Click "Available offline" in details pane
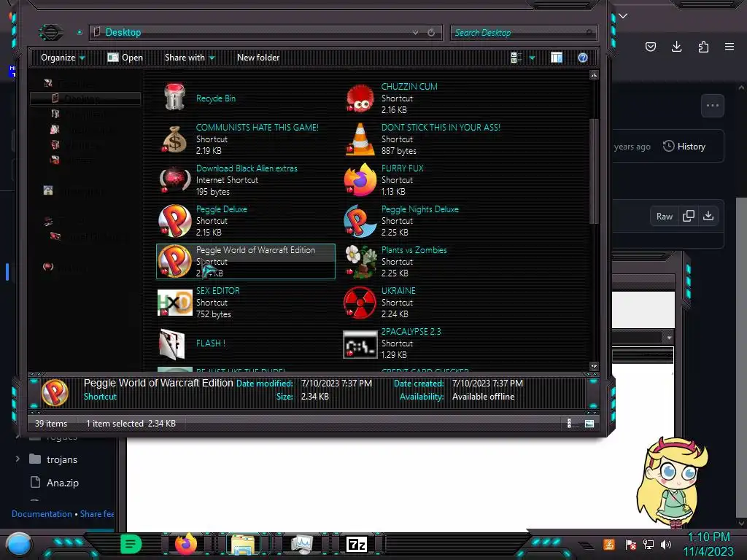Image resolution: width=747 pixels, height=560 pixels. pyautogui.click(x=483, y=397)
